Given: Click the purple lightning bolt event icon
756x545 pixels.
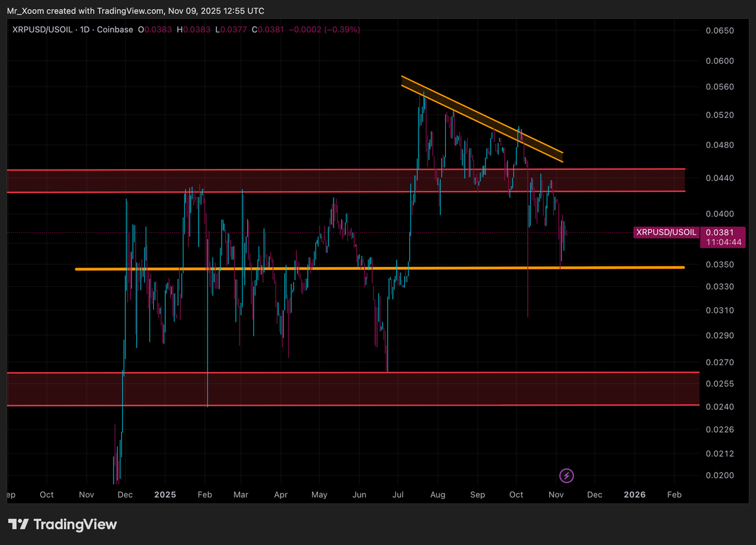Looking at the screenshot, I should (x=566, y=476).
